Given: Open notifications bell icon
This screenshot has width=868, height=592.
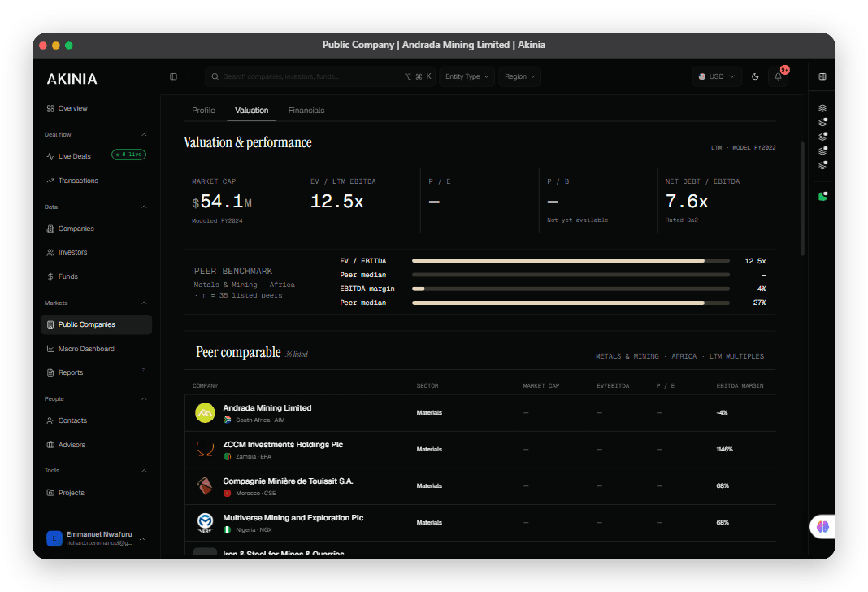Looking at the screenshot, I should (778, 76).
